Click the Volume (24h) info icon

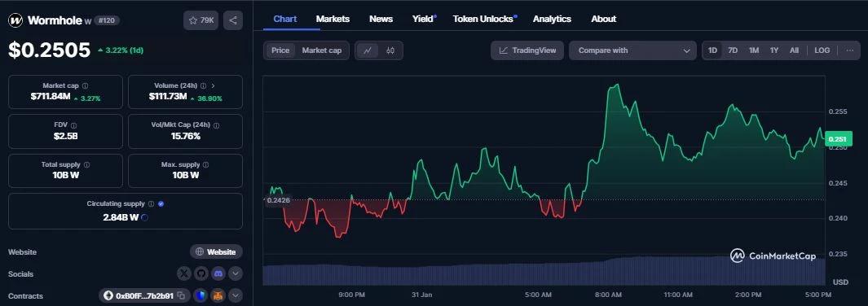click(x=203, y=86)
